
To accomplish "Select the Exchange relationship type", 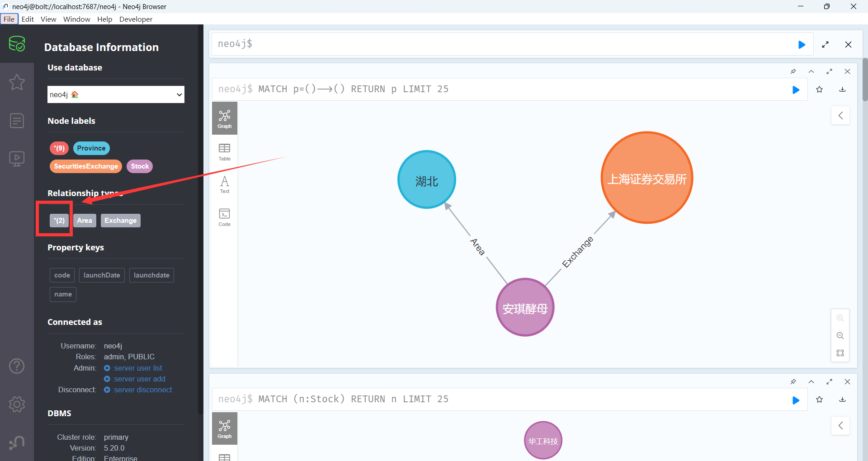I will [121, 221].
